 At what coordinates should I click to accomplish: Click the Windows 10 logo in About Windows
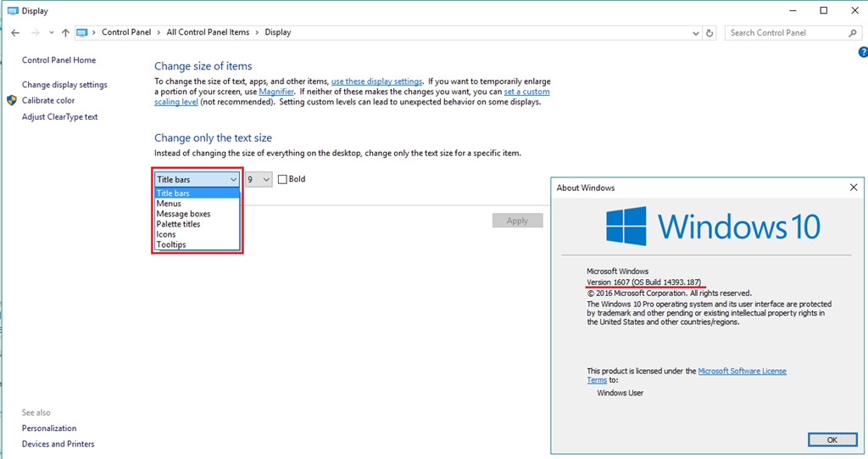click(x=713, y=227)
